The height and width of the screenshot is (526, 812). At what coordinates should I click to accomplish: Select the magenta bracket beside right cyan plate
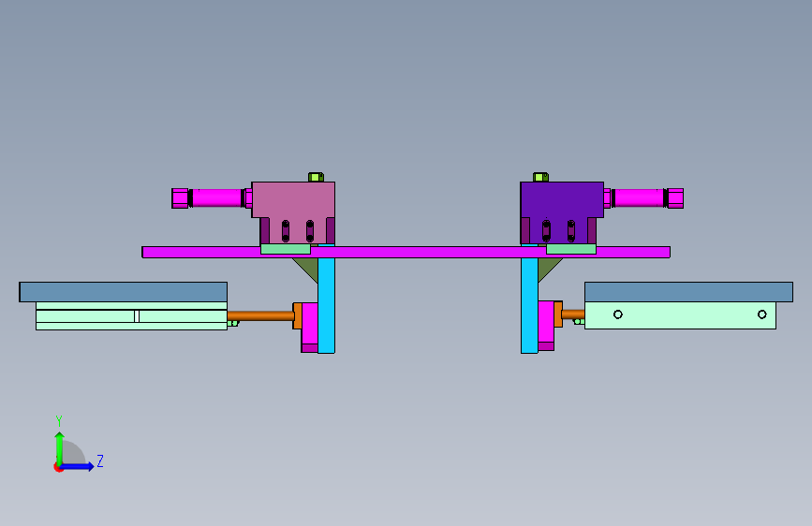click(546, 326)
